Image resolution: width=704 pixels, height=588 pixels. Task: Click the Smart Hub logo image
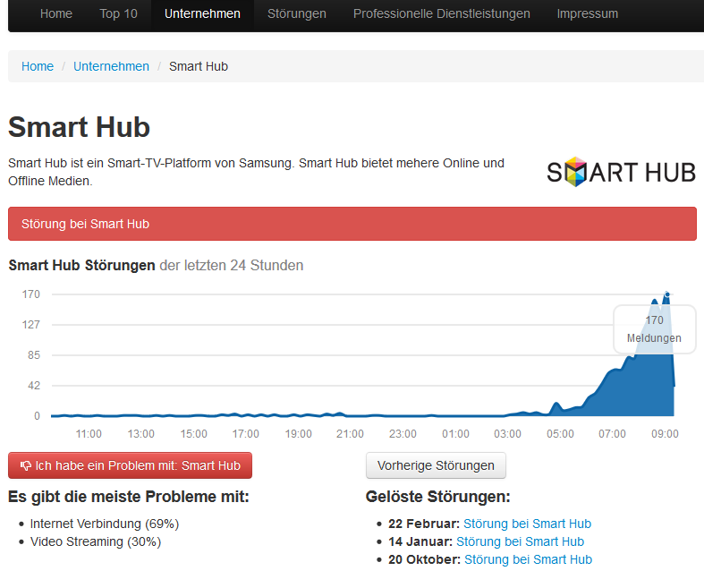tap(622, 172)
